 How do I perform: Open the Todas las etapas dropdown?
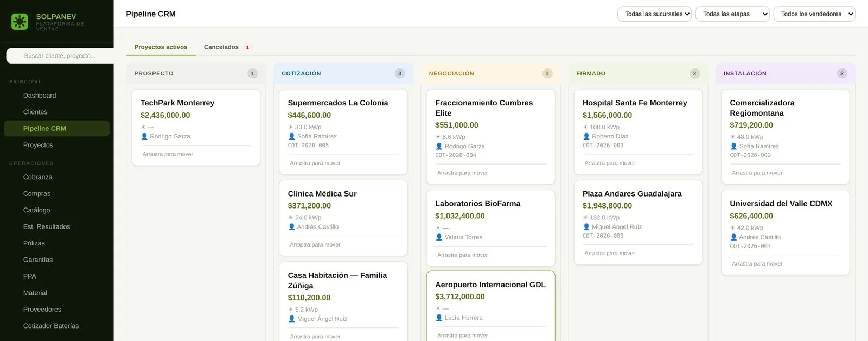732,14
